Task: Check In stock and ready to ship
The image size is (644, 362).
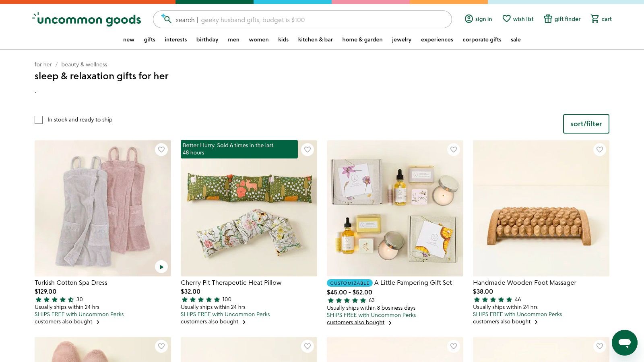Action: point(39,120)
